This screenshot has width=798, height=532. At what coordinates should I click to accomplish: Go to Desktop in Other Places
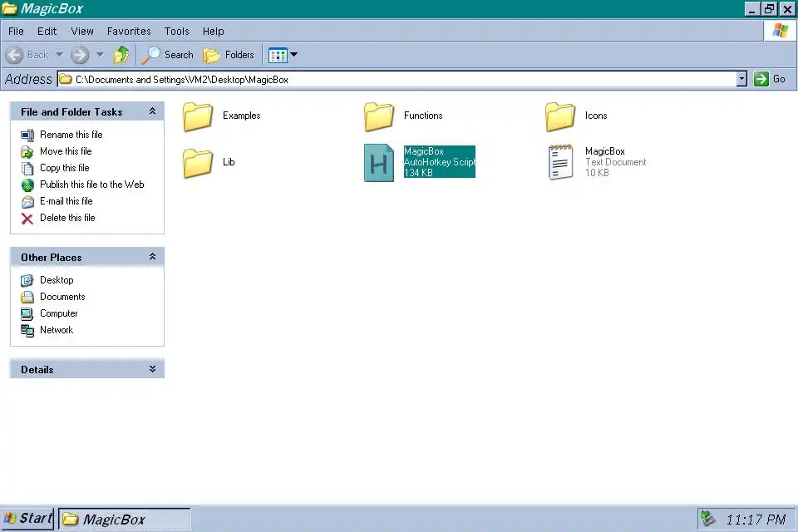57,280
